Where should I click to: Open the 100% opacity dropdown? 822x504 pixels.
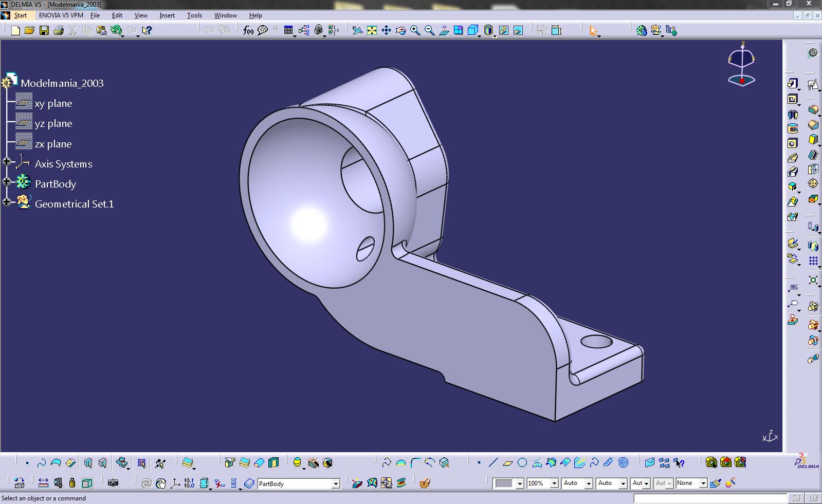pos(554,483)
